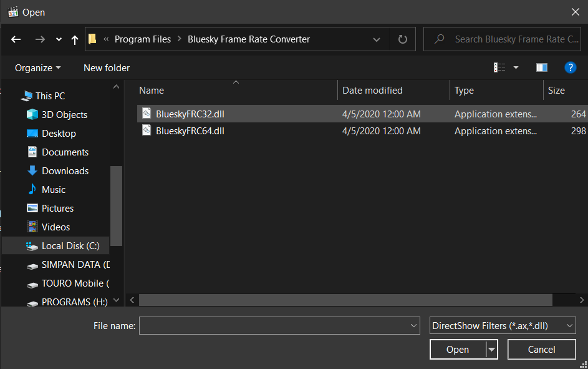The height and width of the screenshot is (369, 588).
Task: Open Downloads in the sidebar
Action: click(x=65, y=171)
